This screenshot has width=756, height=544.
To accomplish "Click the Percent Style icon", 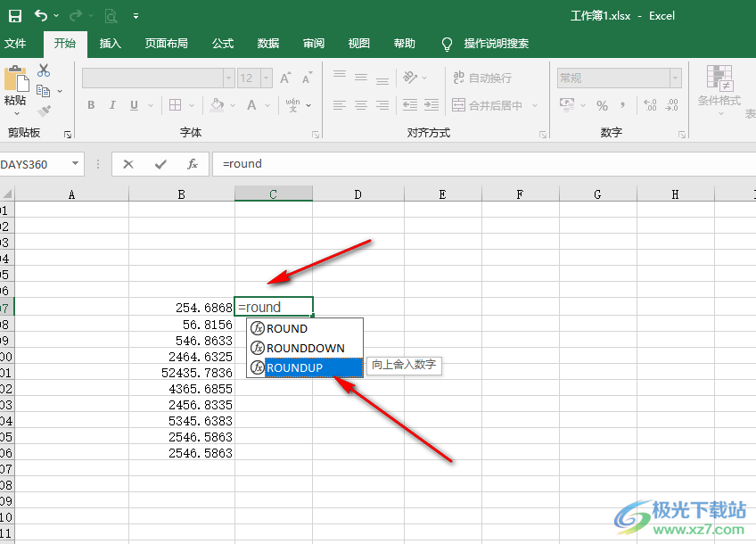I will pos(602,105).
